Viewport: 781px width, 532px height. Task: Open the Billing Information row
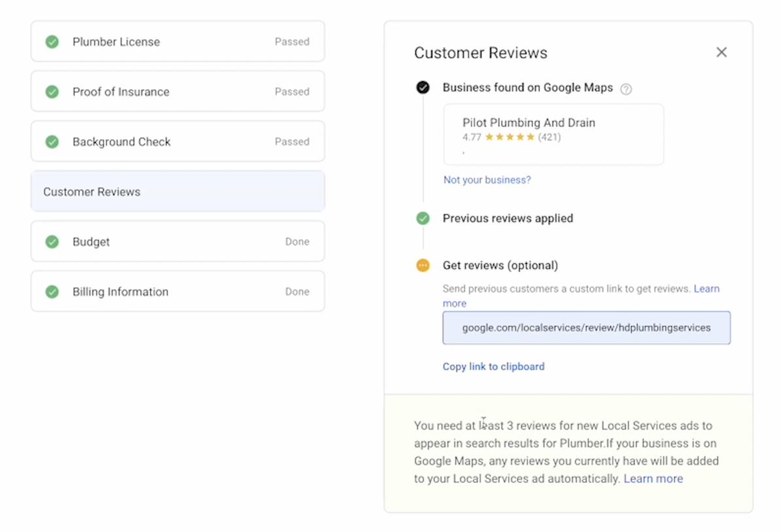click(178, 291)
